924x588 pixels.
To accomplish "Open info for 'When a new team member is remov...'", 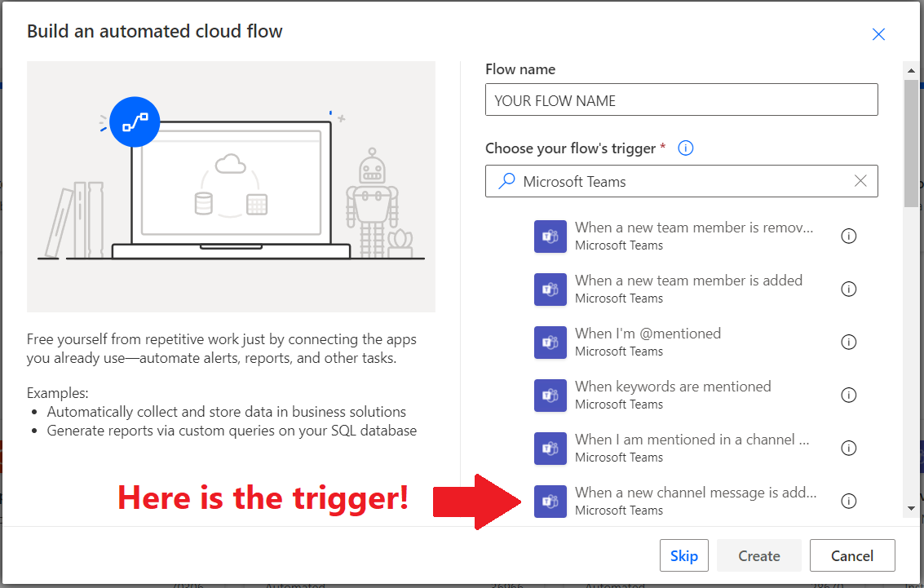I will pos(849,237).
